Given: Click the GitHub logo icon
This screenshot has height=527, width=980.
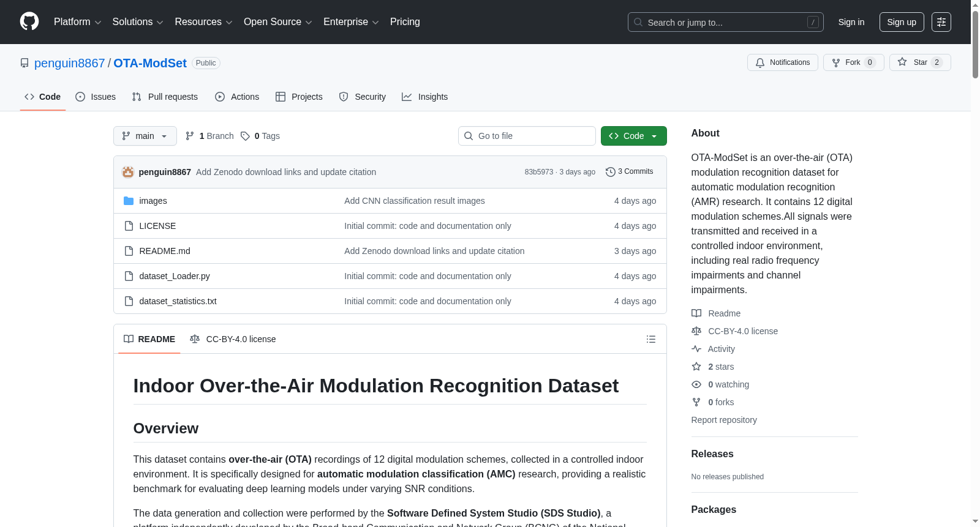Looking at the screenshot, I should click(29, 22).
